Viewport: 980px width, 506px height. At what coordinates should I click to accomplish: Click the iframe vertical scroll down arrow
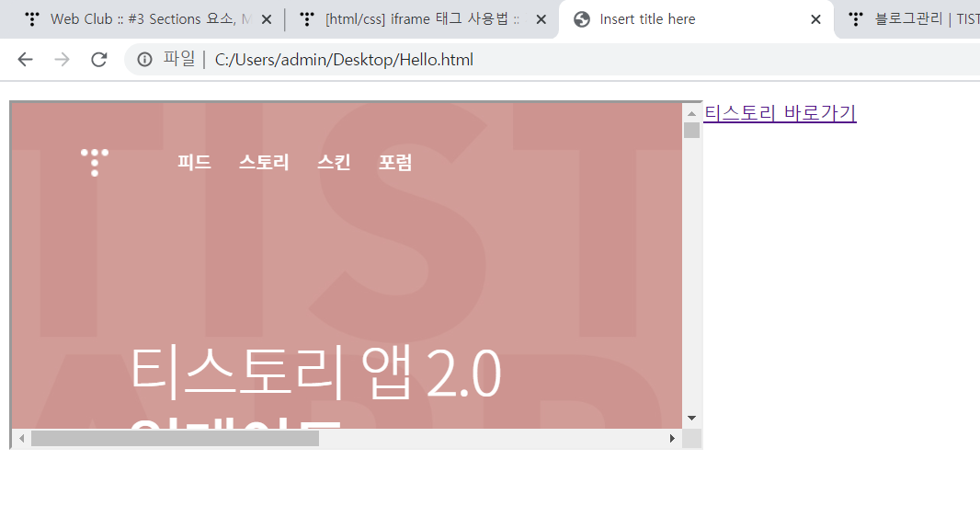coord(692,418)
